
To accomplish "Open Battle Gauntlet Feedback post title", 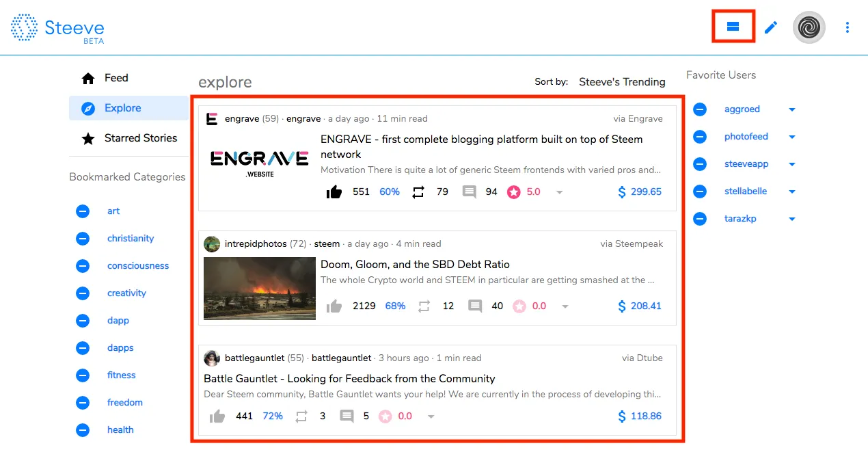I will [x=349, y=379].
